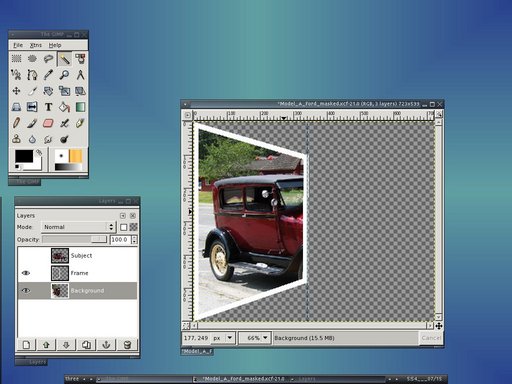Click the opacity value field showing 100.0

(120, 240)
